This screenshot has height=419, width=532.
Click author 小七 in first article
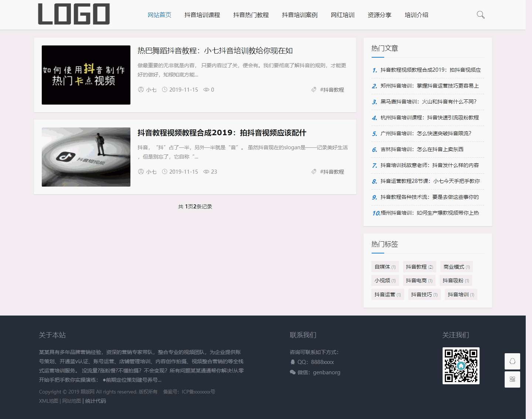[151, 90]
